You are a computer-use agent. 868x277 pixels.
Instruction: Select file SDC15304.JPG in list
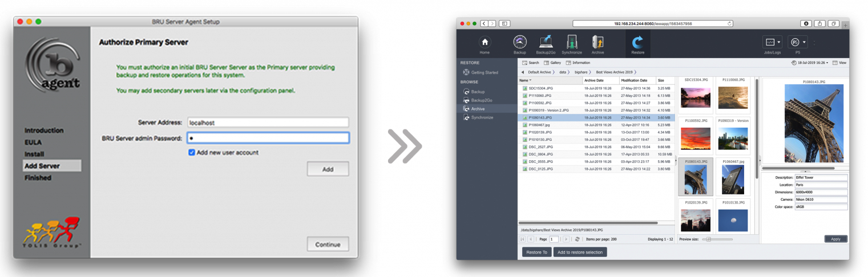[x=596, y=88]
